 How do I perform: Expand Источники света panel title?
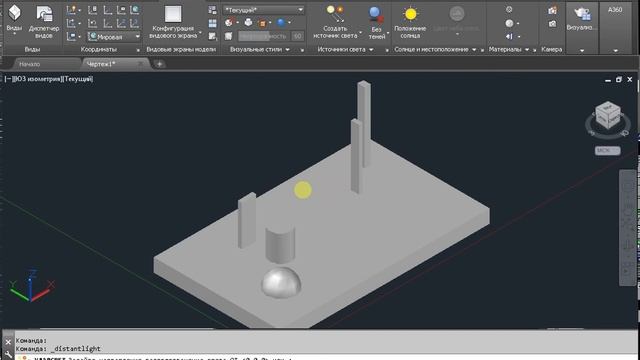pyautogui.click(x=345, y=49)
